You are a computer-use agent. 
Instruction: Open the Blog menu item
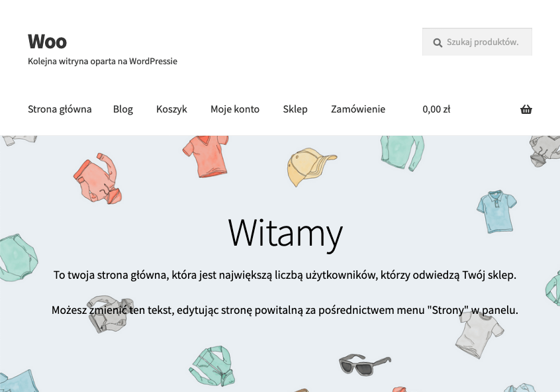pos(123,109)
